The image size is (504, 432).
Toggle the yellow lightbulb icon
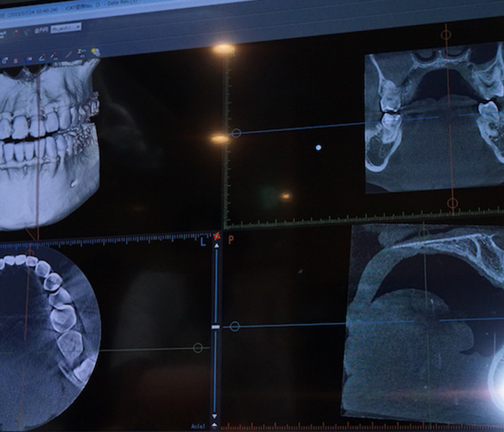[x=96, y=52]
